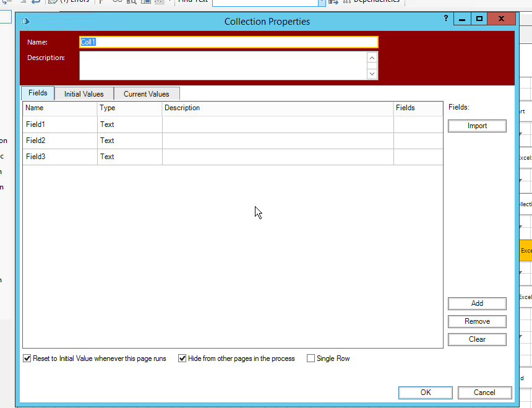Click the Fields cell of Field1 row

pyautogui.click(x=418, y=124)
